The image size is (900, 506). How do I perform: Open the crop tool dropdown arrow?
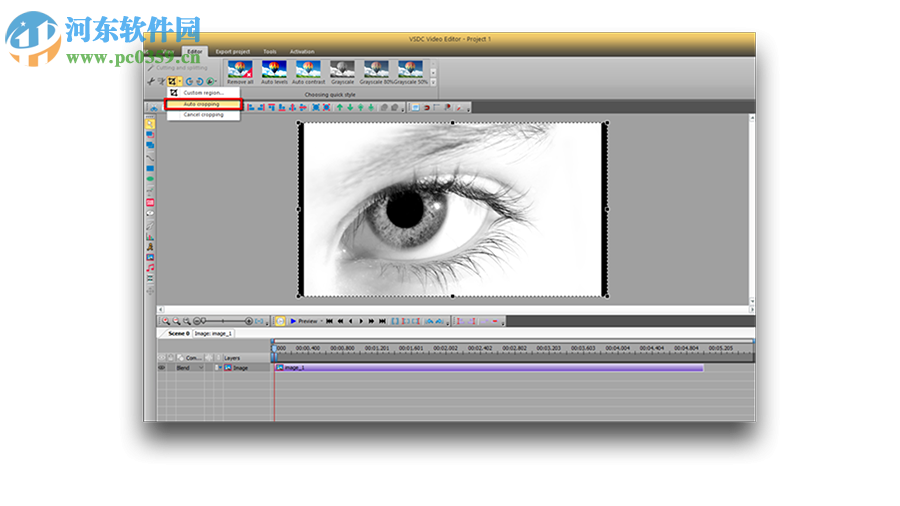pos(180,81)
